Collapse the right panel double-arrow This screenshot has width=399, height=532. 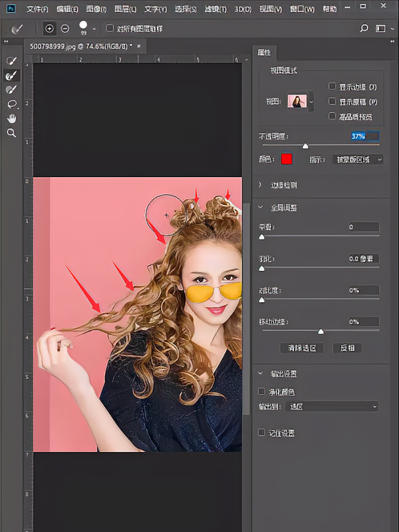(392, 41)
